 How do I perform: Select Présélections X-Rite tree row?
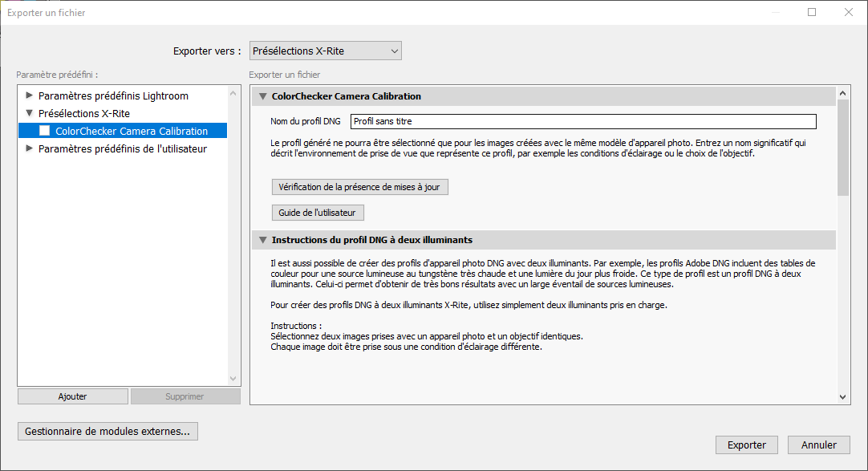[x=123, y=113]
